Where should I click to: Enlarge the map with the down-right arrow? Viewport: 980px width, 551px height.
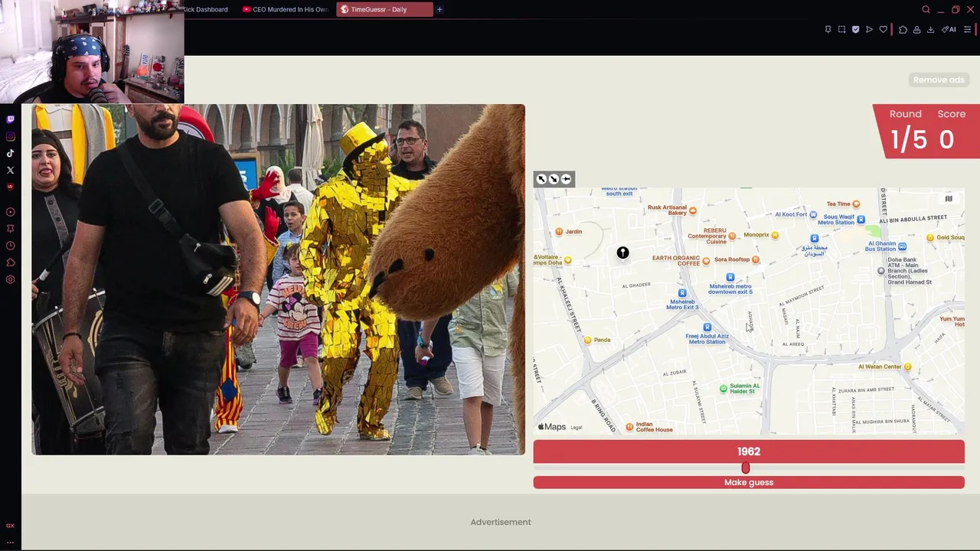point(554,179)
